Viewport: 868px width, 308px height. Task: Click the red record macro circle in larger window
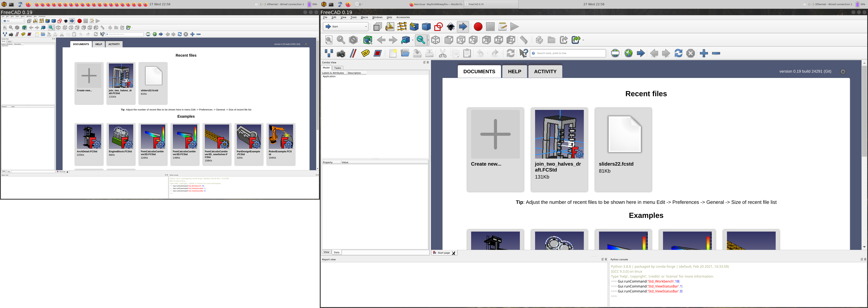(x=478, y=27)
